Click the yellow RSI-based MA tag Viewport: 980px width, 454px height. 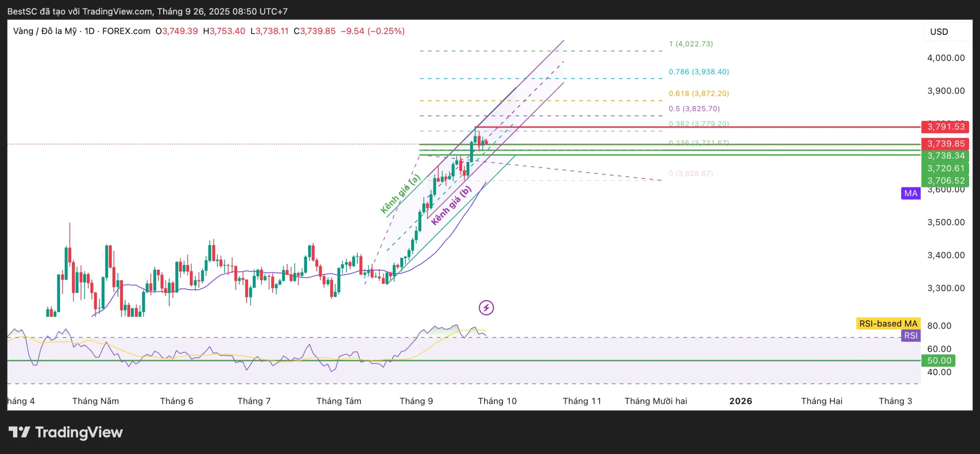(x=888, y=324)
